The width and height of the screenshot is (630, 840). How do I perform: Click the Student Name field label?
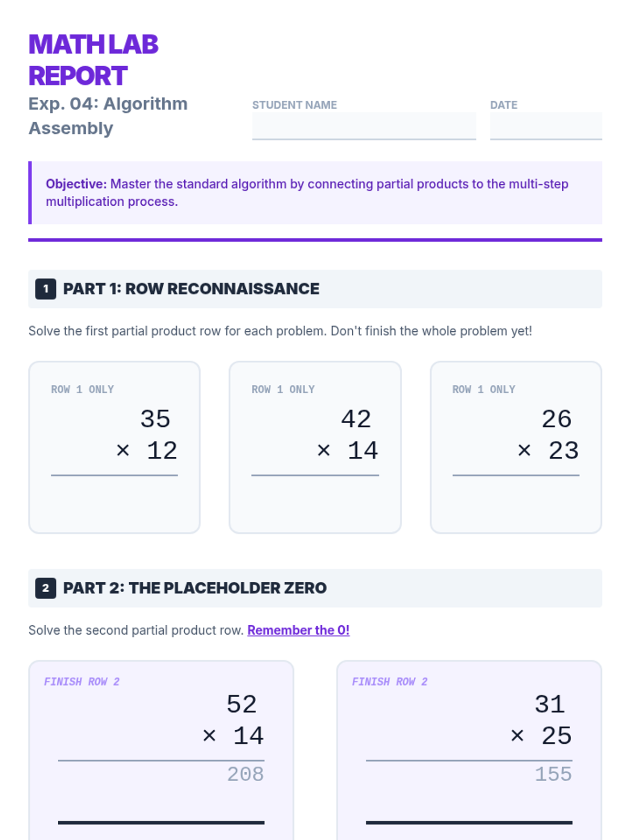point(295,105)
